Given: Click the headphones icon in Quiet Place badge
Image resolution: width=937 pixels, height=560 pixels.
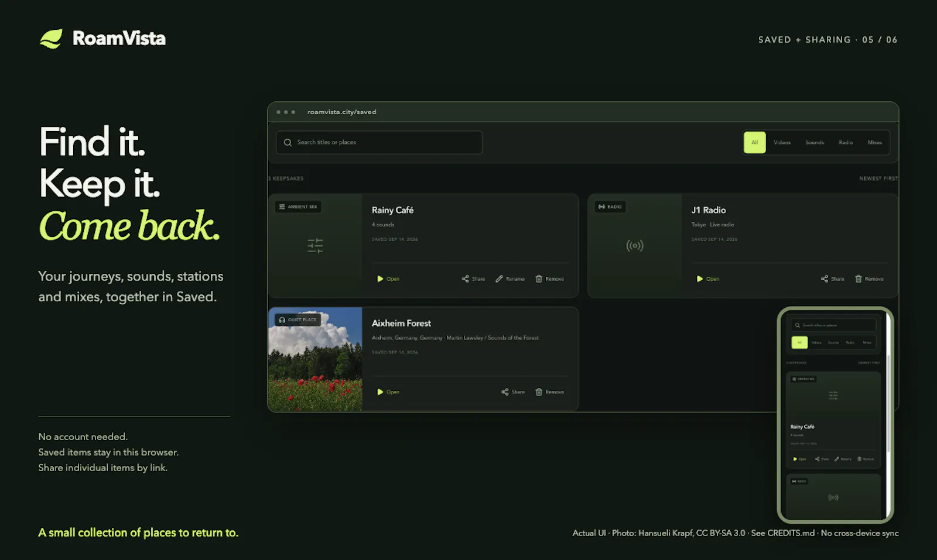Looking at the screenshot, I should (x=282, y=319).
